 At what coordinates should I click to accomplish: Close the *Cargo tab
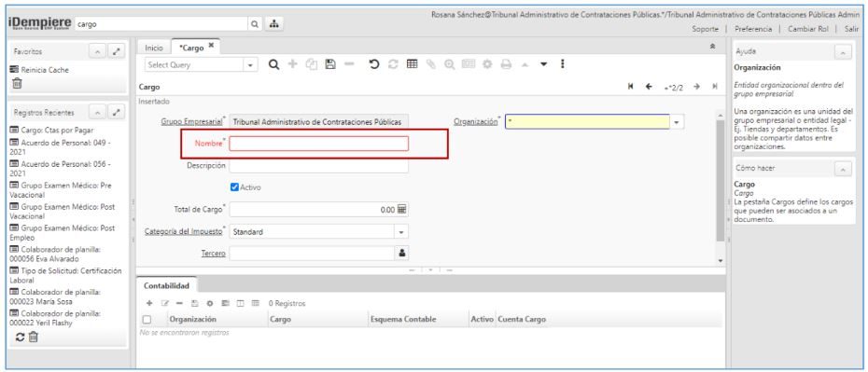coord(211,47)
